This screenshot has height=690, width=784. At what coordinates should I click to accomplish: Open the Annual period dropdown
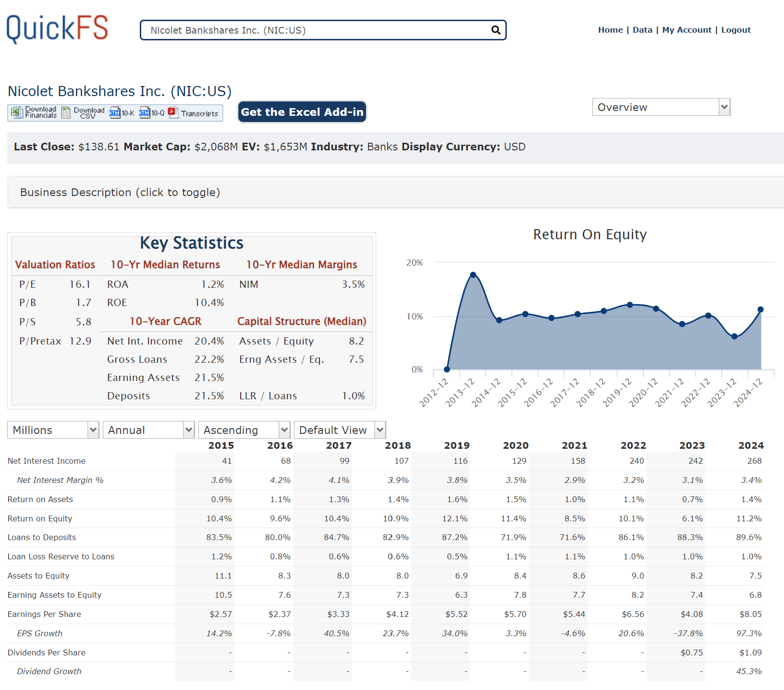[148, 430]
